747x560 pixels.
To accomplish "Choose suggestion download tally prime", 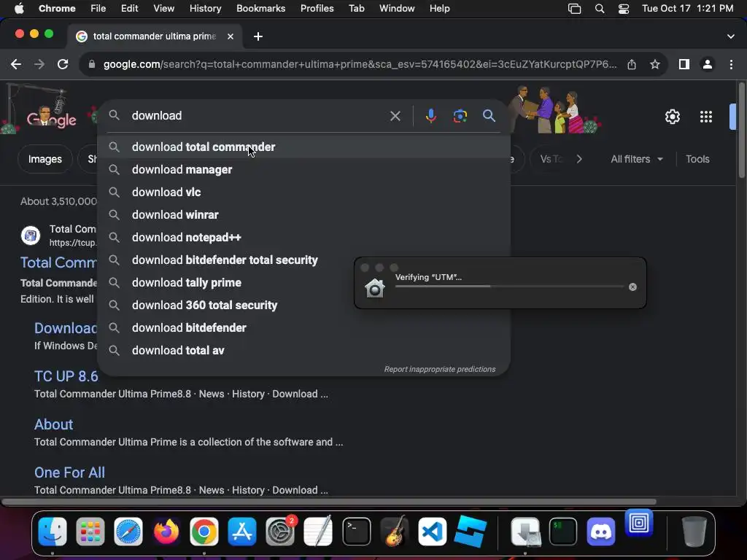I will pos(303,282).
